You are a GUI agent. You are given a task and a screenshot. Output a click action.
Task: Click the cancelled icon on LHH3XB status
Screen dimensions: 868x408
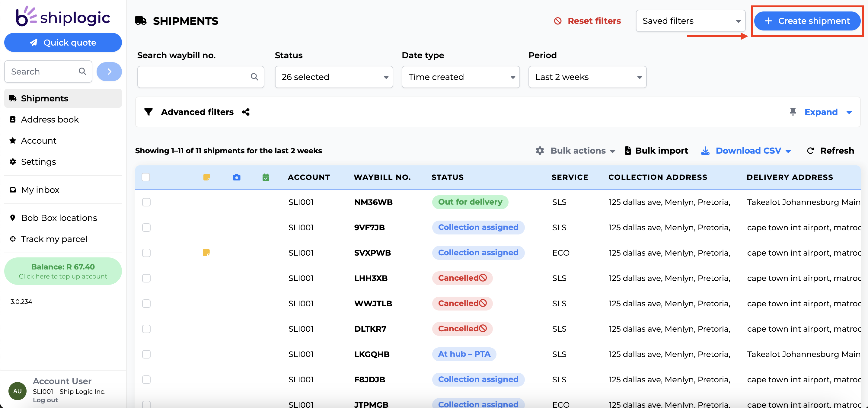pos(483,278)
